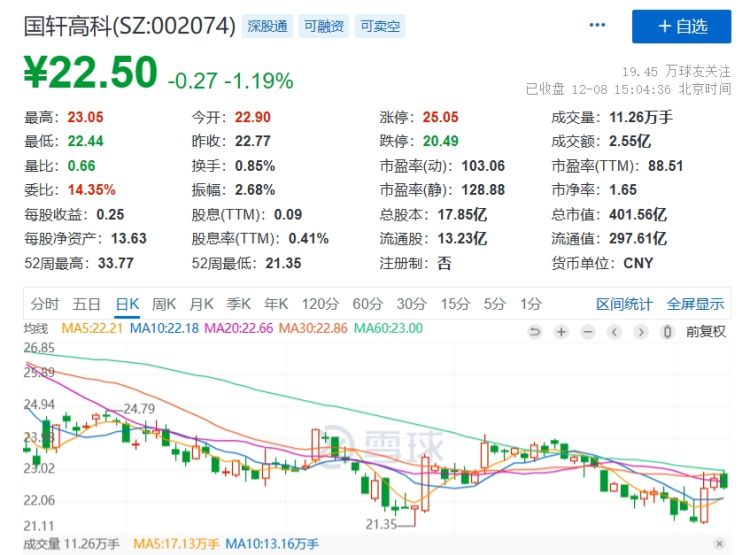Viewport: 750px width, 555px height.
Task: Move chart right with right chevron icon
Action: pos(641,332)
